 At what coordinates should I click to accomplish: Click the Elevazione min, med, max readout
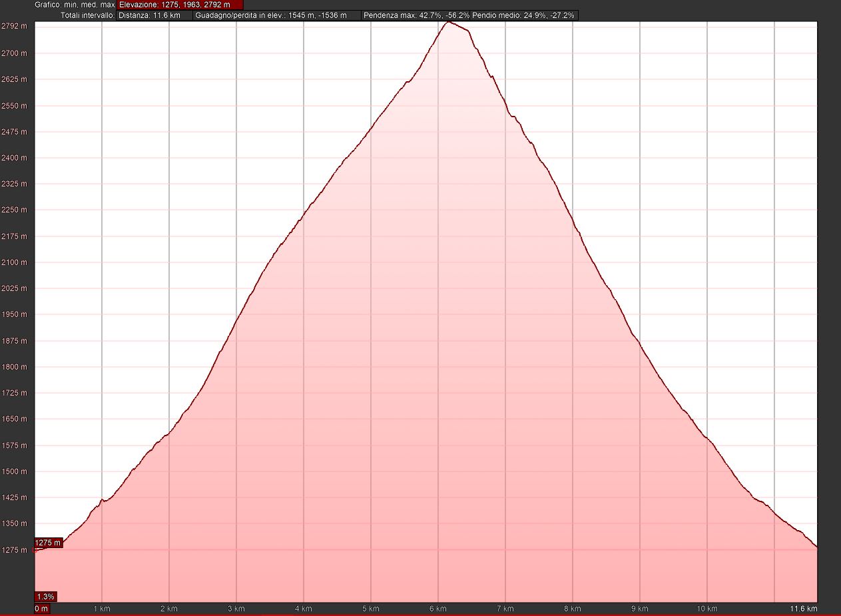click(x=175, y=5)
